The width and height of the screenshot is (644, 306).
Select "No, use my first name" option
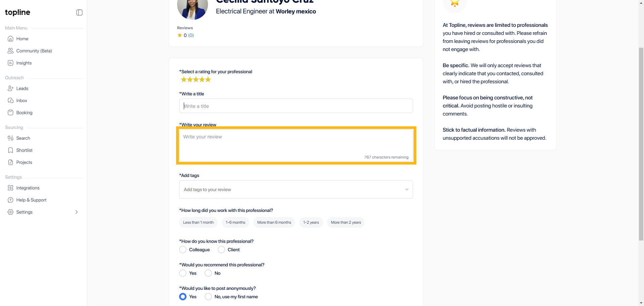(x=208, y=297)
